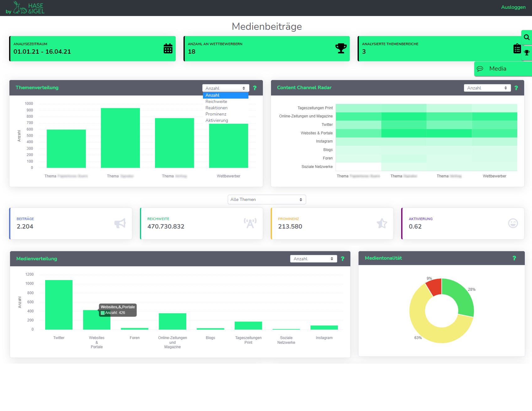Click the Wettbewerber bar in Themenverteilung
Image resolution: width=532 pixels, height=411 pixels.
click(x=228, y=146)
